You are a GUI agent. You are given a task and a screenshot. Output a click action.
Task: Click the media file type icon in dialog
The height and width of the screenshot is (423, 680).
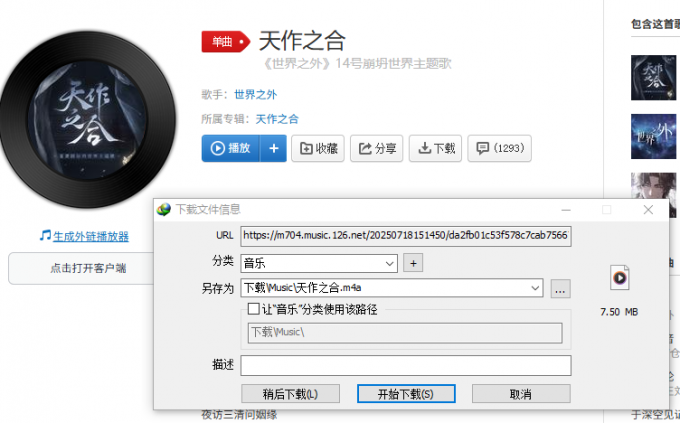click(x=620, y=278)
